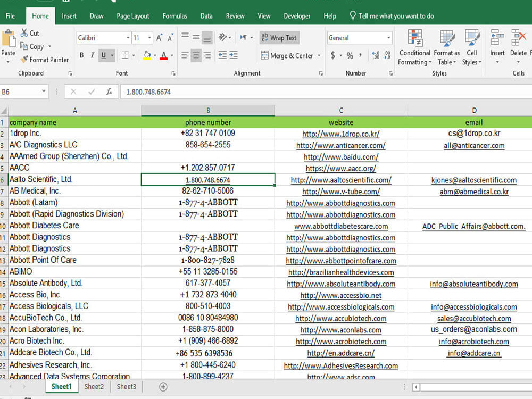Click the Orientation text angle icon
This screenshot has width=532, height=399.
tap(222, 37)
